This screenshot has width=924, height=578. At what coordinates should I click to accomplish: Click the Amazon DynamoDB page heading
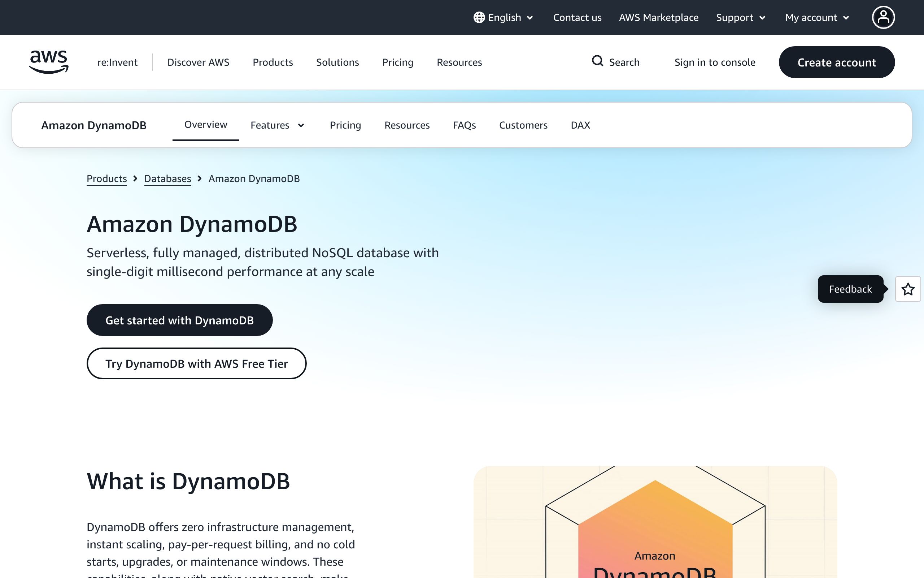(192, 224)
